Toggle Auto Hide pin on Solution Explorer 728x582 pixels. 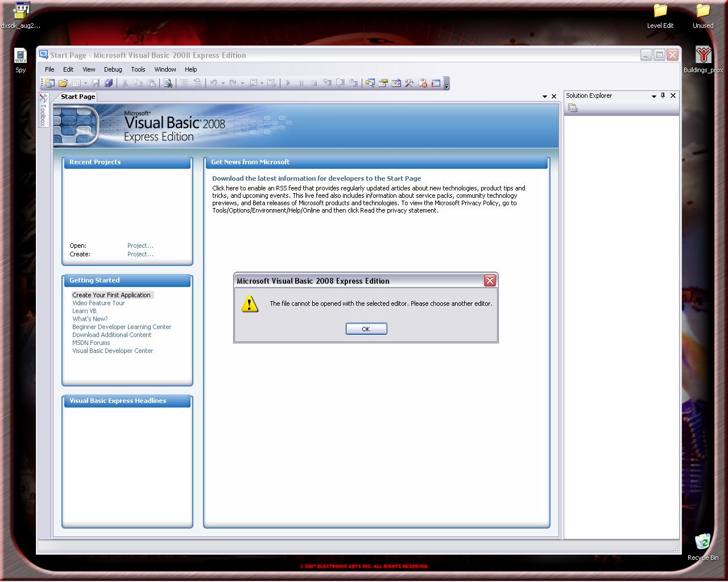click(663, 95)
